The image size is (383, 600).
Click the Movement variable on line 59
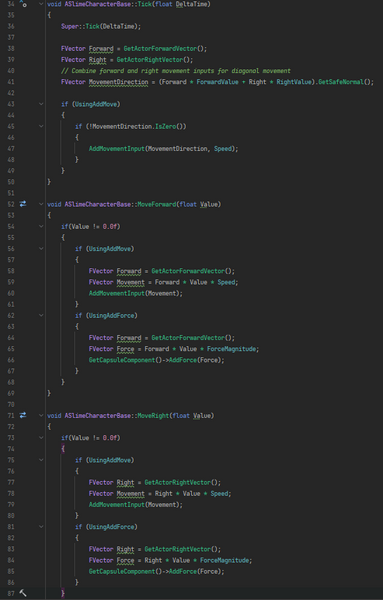tap(130, 282)
